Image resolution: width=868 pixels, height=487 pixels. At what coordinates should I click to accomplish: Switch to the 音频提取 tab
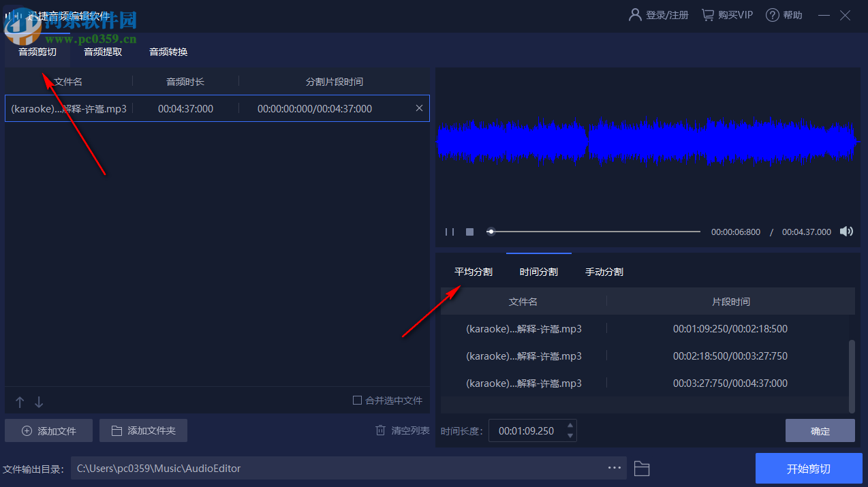pos(103,52)
